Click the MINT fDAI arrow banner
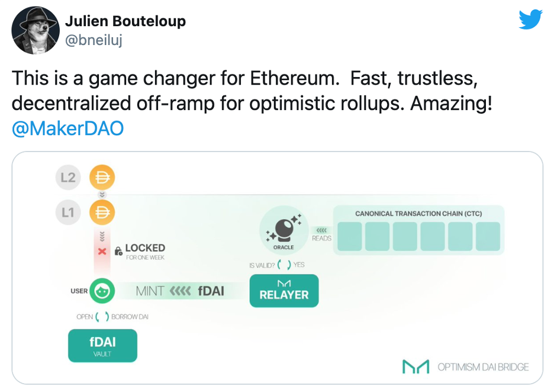The height and width of the screenshot is (392, 554). 180,291
